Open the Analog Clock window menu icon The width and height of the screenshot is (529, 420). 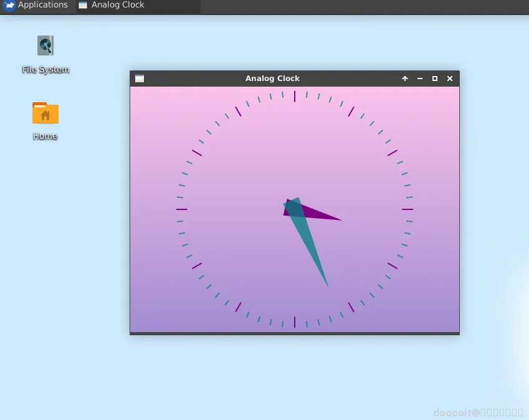click(140, 79)
